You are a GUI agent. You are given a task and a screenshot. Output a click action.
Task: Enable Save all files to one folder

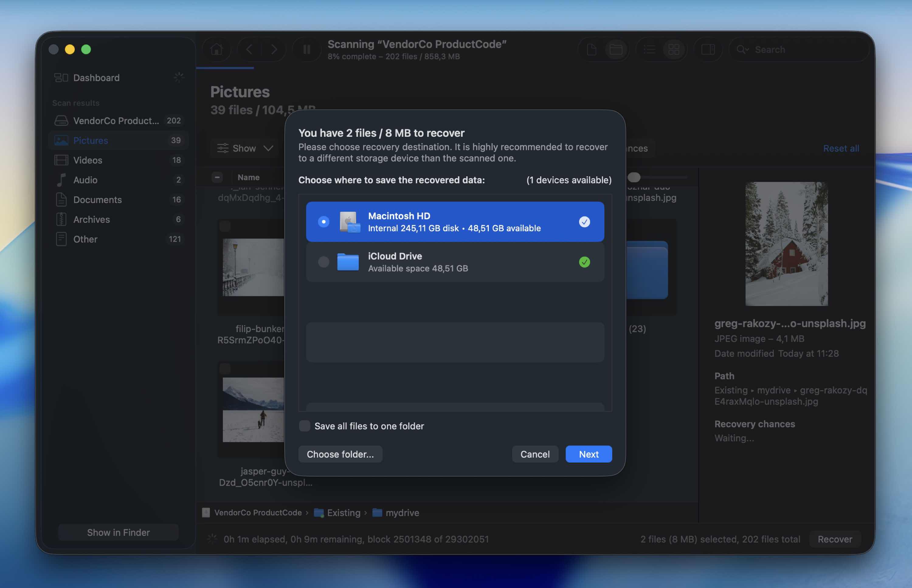(304, 426)
